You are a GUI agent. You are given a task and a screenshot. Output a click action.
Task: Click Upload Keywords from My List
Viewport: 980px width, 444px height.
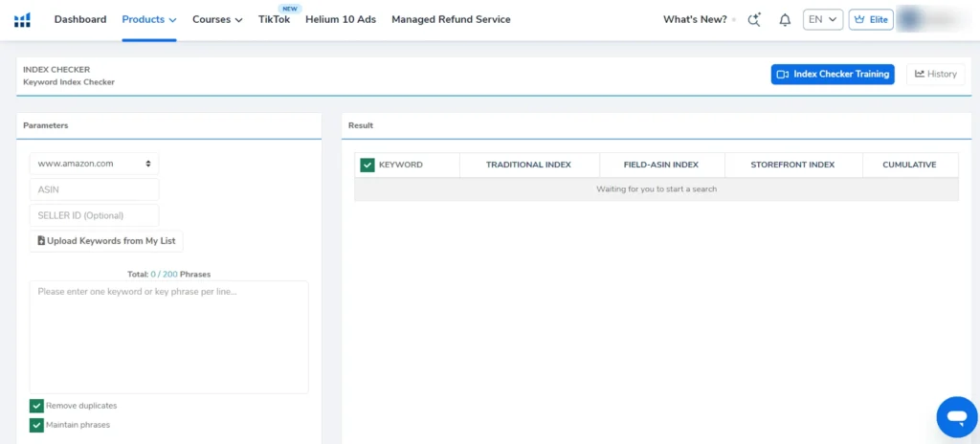click(105, 241)
